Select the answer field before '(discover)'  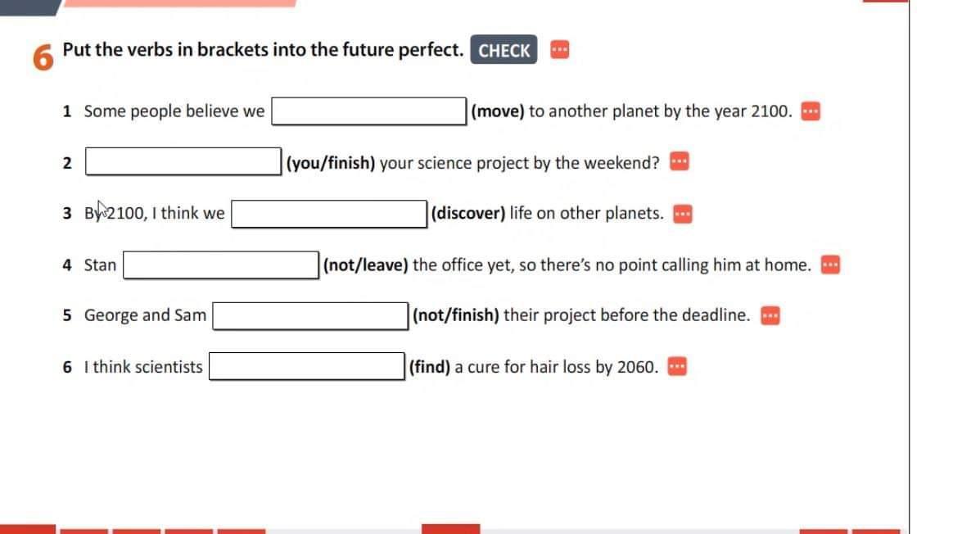tap(329, 214)
